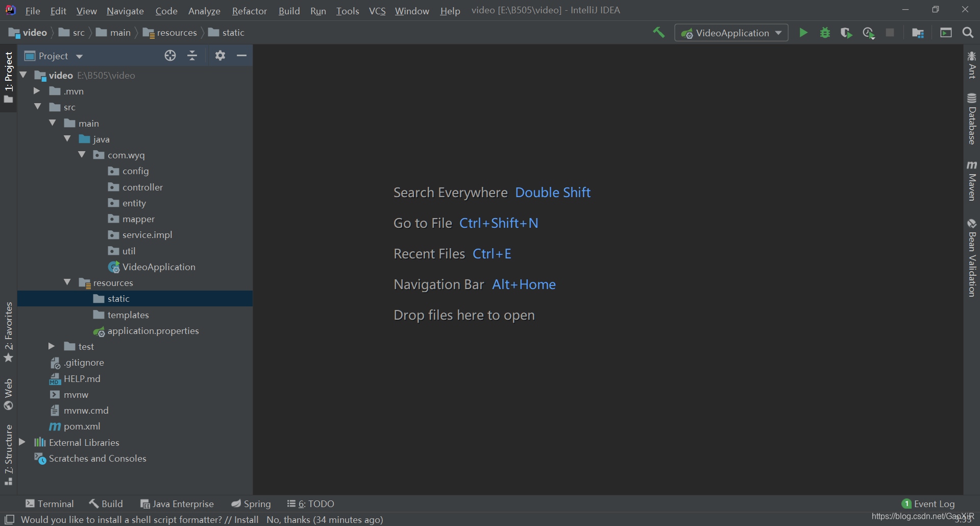980x526 pixels.
Task: Open the Ant tool window
Action: click(x=971, y=65)
